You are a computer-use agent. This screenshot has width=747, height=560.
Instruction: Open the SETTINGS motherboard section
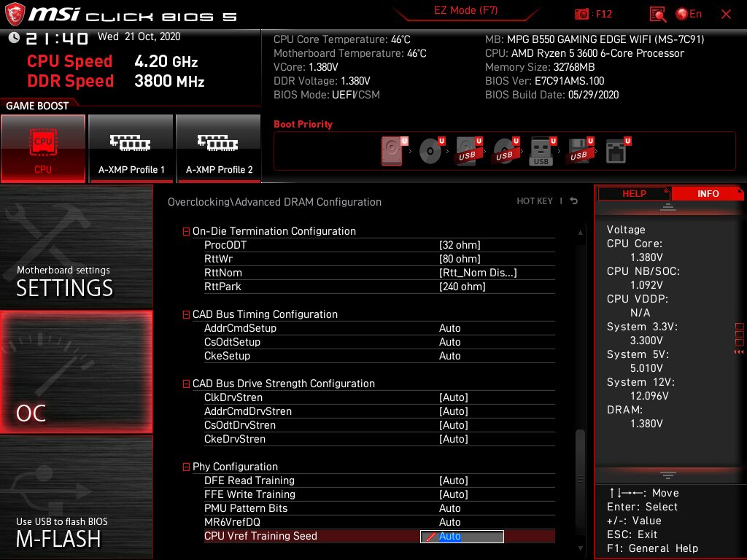pyautogui.click(x=76, y=246)
